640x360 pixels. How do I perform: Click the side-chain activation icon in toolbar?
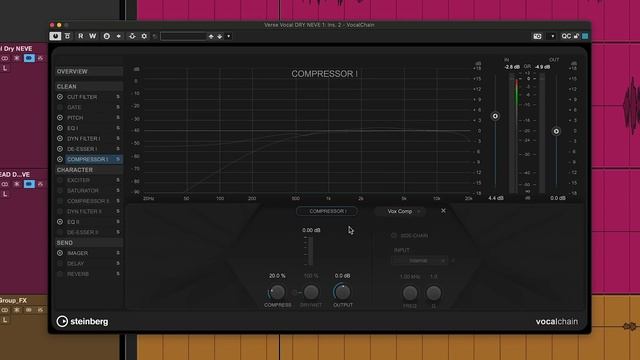(x=132, y=36)
